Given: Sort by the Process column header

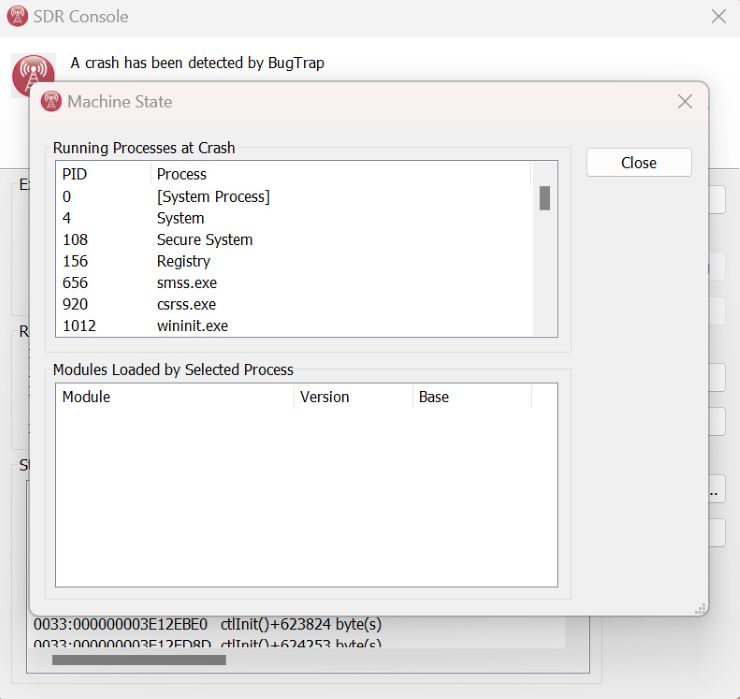Looking at the screenshot, I should pos(341,174).
